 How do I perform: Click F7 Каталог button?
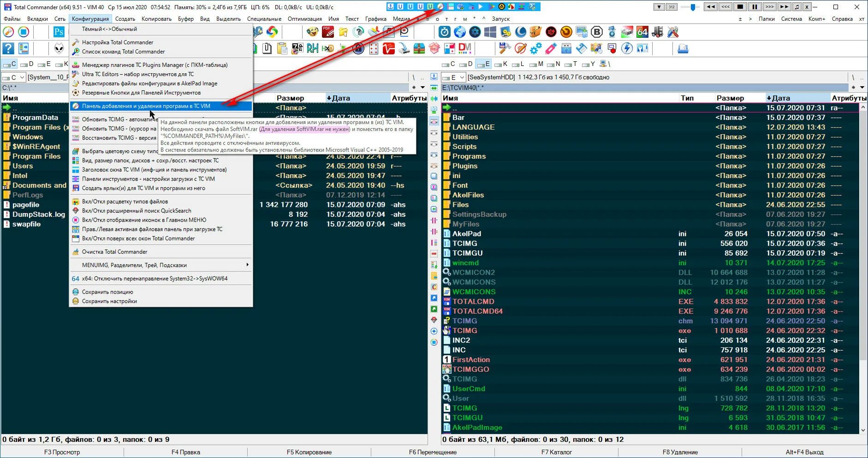pos(556,452)
